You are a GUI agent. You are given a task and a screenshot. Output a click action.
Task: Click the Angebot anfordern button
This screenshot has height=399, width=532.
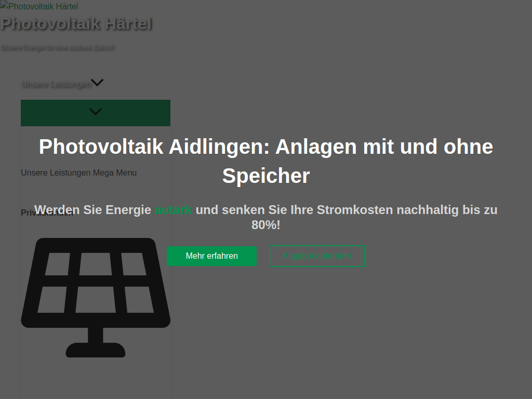click(x=317, y=256)
